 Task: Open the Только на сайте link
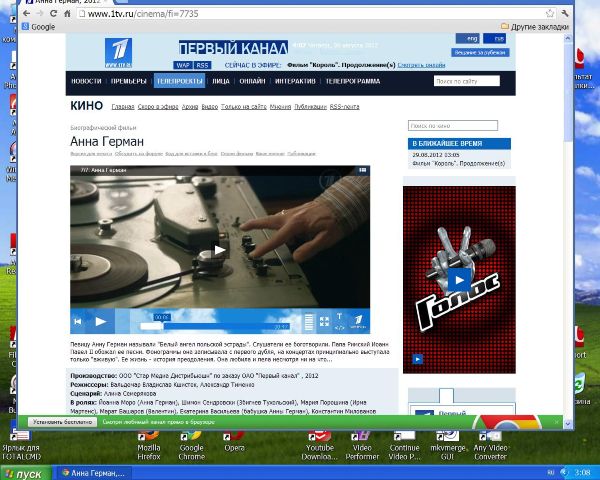244,107
